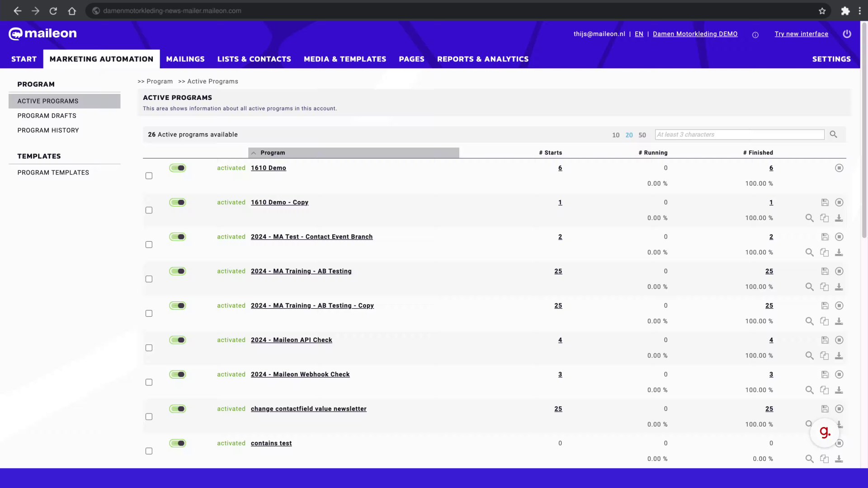Screen dimensions: 868x488
Task: Download the AB Testing - Copy program
Action: (x=839, y=321)
